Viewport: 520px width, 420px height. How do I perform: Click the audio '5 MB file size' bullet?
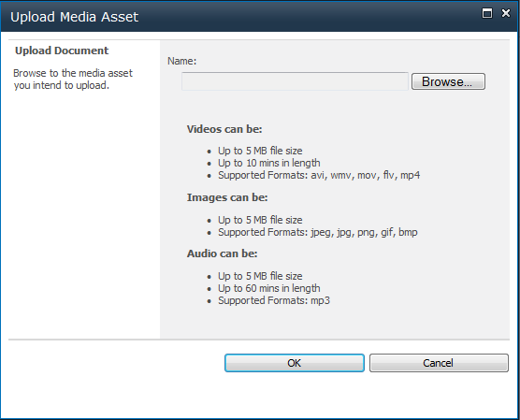(260, 276)
